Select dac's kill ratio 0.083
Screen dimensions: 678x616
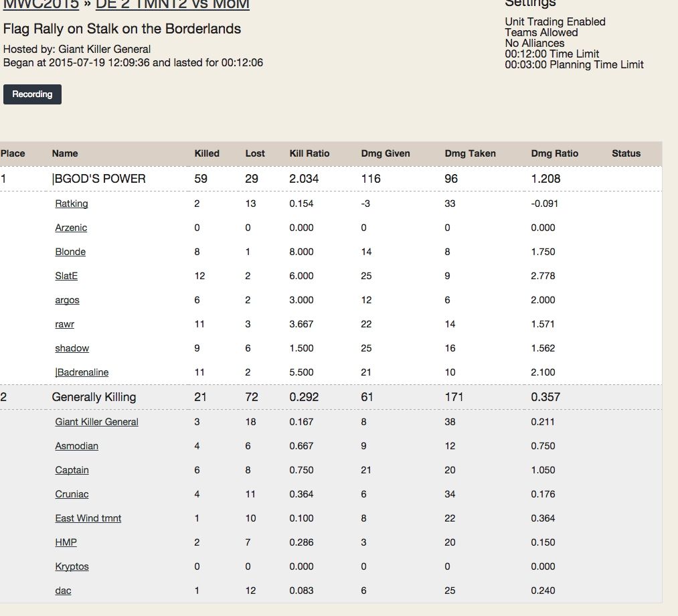(x=301, y=591)
